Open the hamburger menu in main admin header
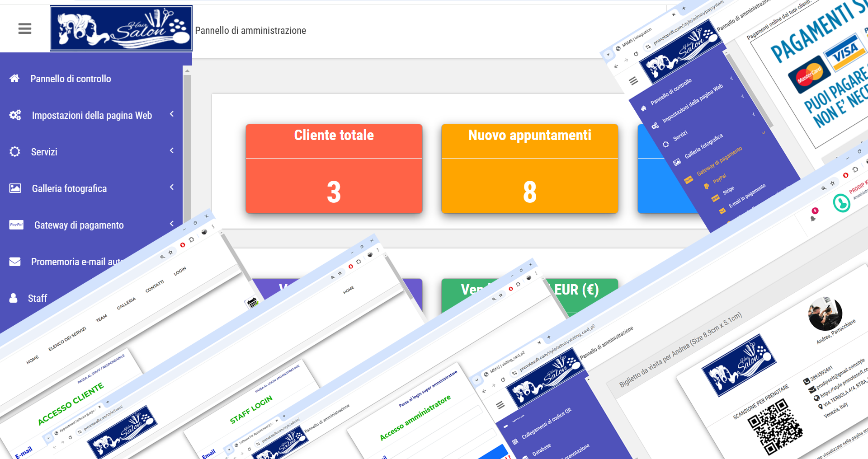The height and width of the screenshot is (459, 868). (x=25, y=28)
